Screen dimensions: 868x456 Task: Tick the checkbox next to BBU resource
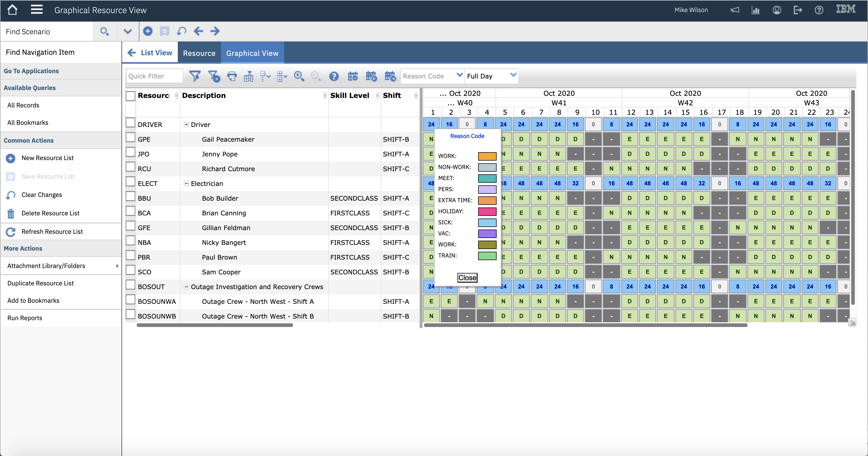pos(130,197)
